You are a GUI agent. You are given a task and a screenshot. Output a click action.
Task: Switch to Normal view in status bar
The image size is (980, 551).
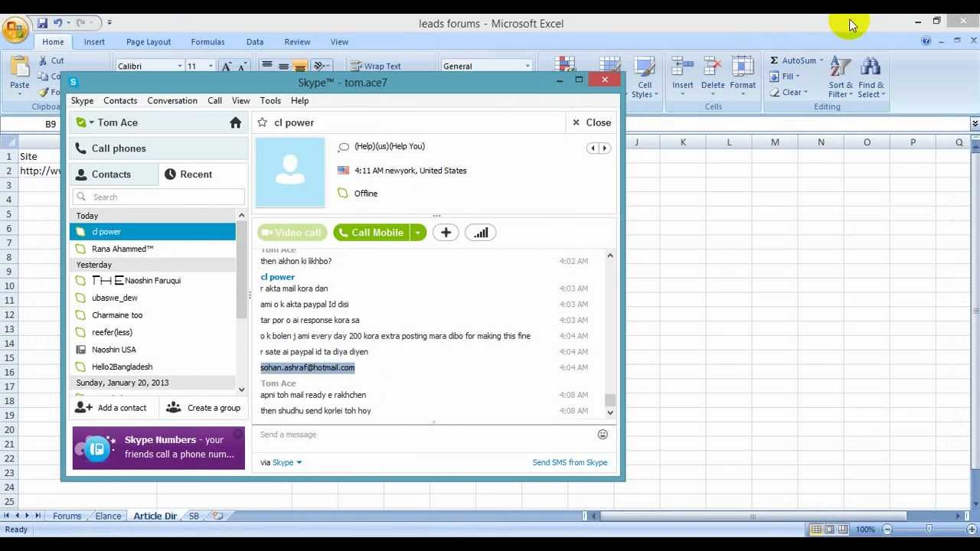816,530
